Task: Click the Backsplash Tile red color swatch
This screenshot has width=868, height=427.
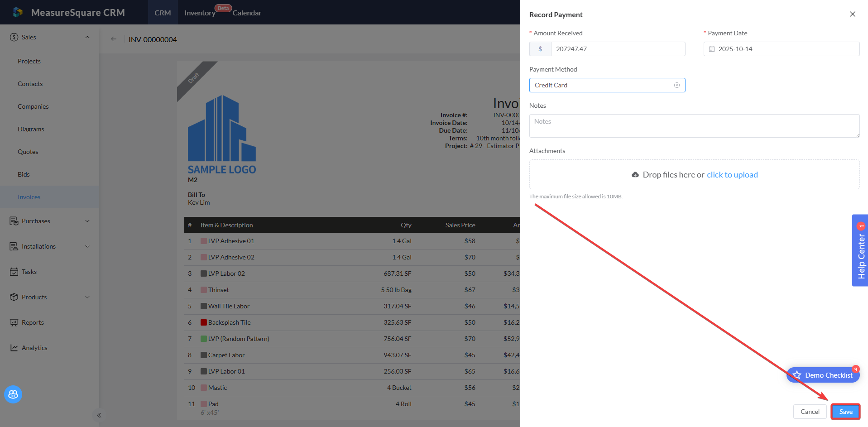Action: (204, 322)
